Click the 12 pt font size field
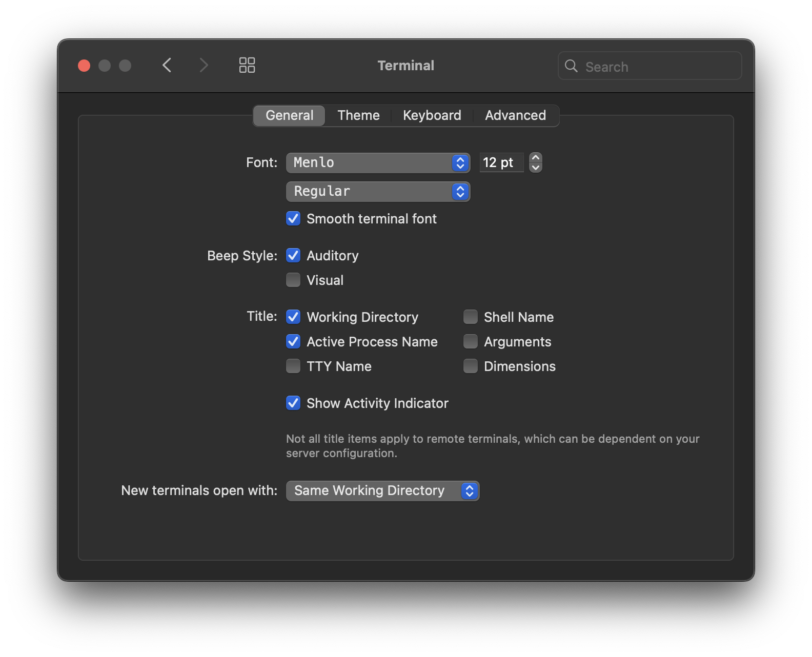Screen dimensions: 812x657 point(501,163)
